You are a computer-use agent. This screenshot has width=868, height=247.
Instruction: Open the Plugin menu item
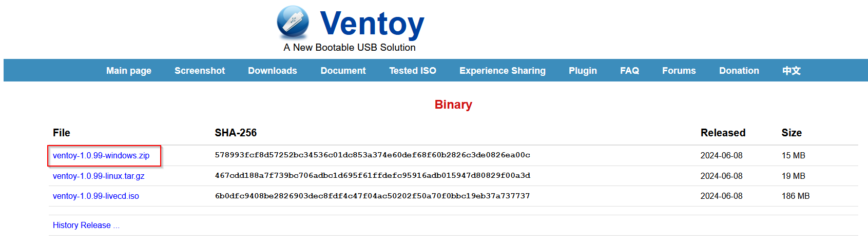pyautogui.click(x=583, y=71)
